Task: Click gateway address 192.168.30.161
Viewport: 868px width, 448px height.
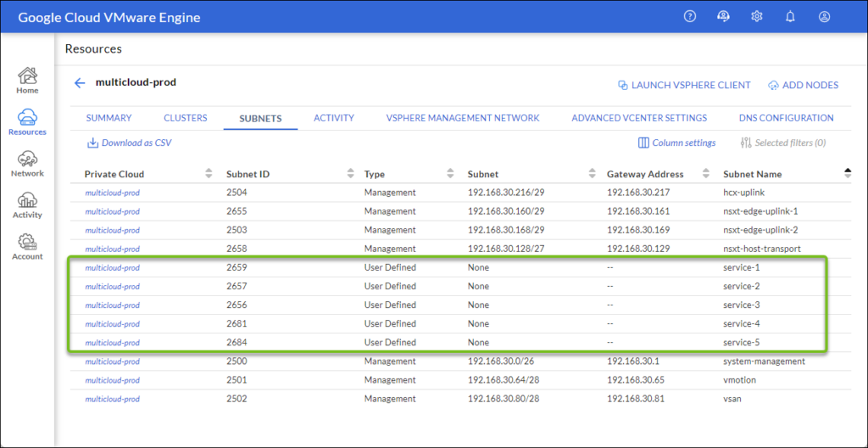Action: (638, 211)
